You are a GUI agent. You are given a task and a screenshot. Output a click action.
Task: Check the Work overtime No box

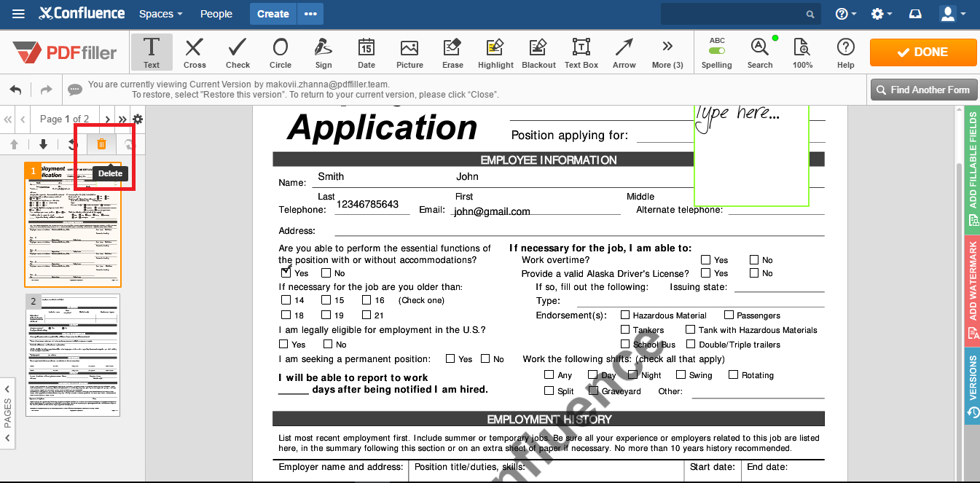tap(754, 259)
